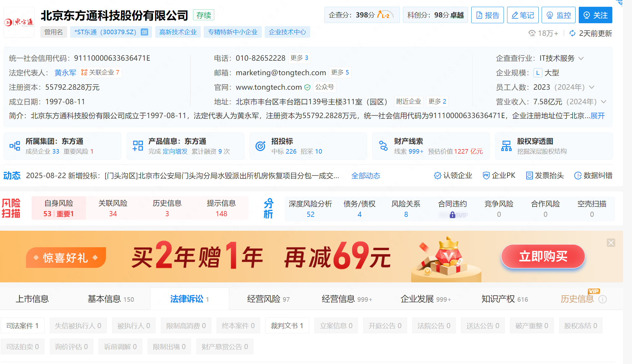The image size is (632, 364).
Task: Click the 笔记 notes button
Action: (523, 15)
